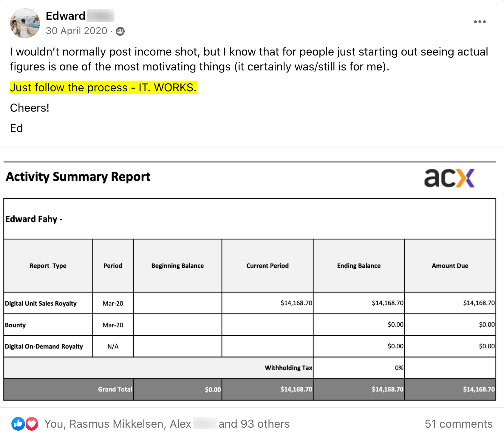The width and height of the screenshot is (504, 439).
Task: Click the ACX logo in the report
Action: (449, 178)
